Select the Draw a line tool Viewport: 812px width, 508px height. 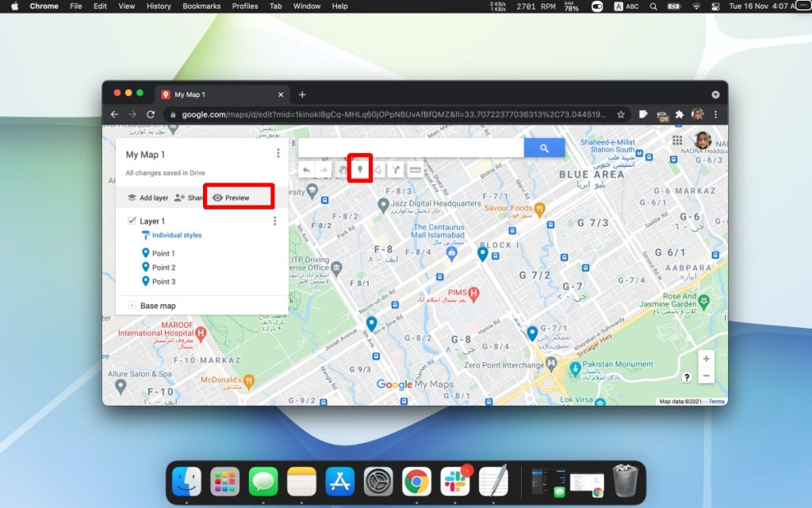[x=378, y=169]
